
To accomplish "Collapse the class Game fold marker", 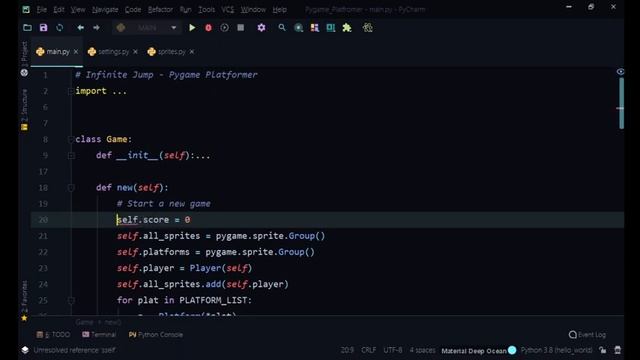I will coord(71,140).
